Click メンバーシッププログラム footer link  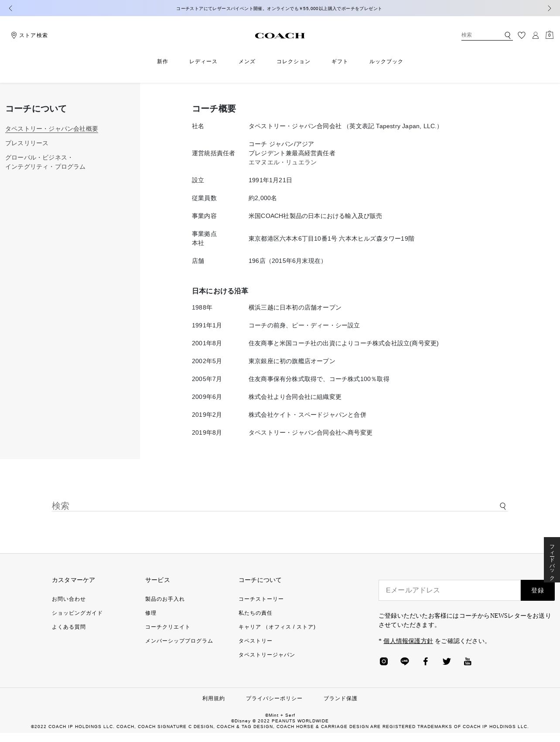(x=179, y=641)
